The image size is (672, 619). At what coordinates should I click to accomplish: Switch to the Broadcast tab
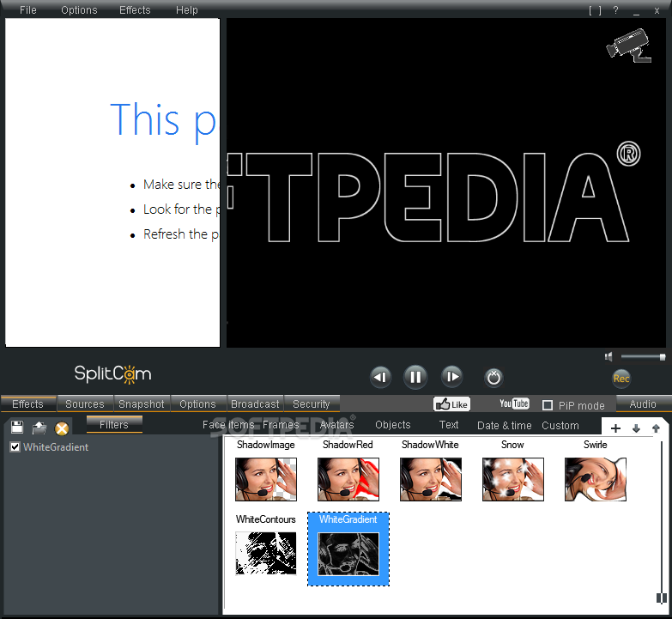pos(255,404)
